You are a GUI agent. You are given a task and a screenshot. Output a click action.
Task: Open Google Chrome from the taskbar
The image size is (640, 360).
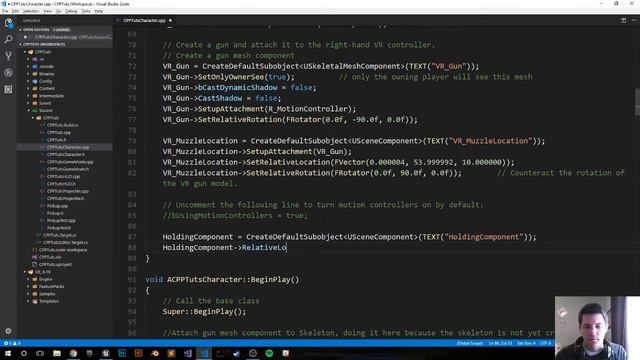point(73,353)
